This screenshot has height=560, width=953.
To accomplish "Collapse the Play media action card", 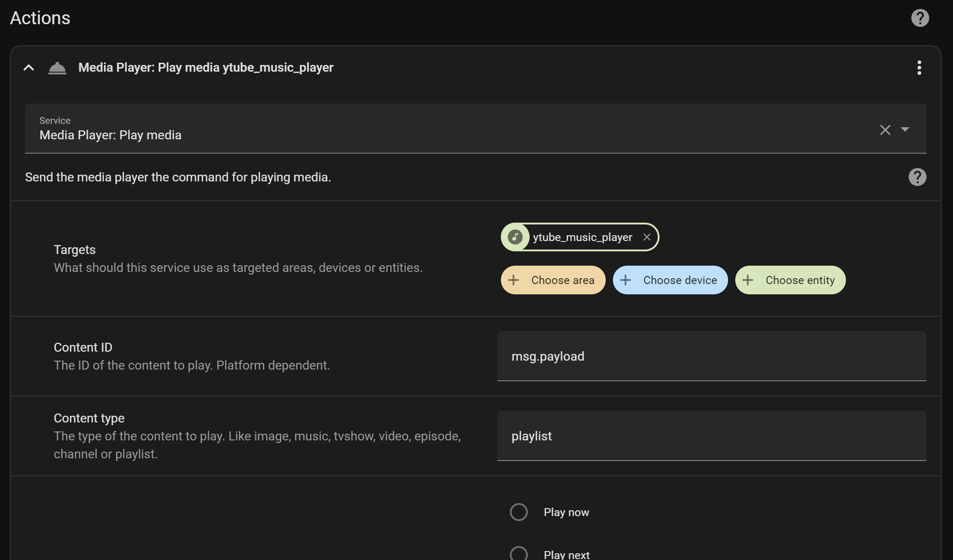I will [x=29, y=68].
